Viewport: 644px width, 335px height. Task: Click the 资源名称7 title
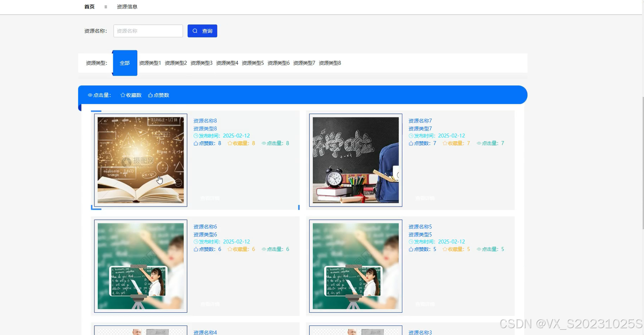[420, 121]
